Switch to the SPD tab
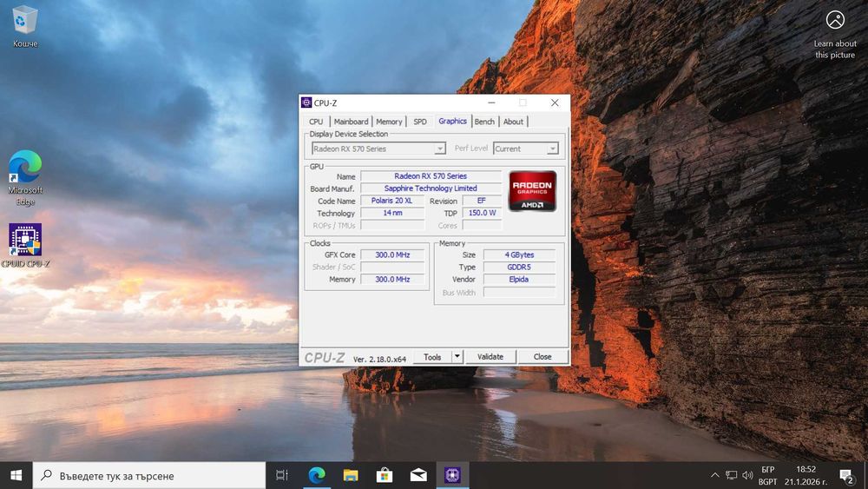The width and height of the screenshot is (868, 489). coord(420,122)
